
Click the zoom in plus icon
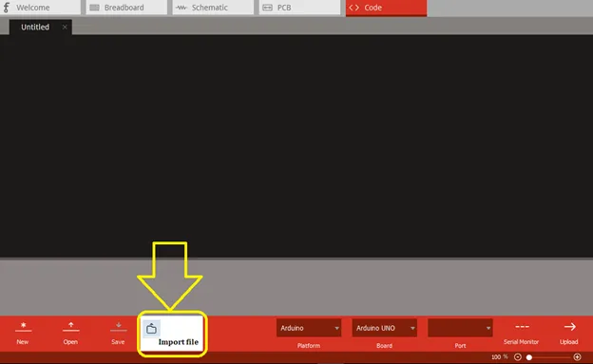point(577,357)
